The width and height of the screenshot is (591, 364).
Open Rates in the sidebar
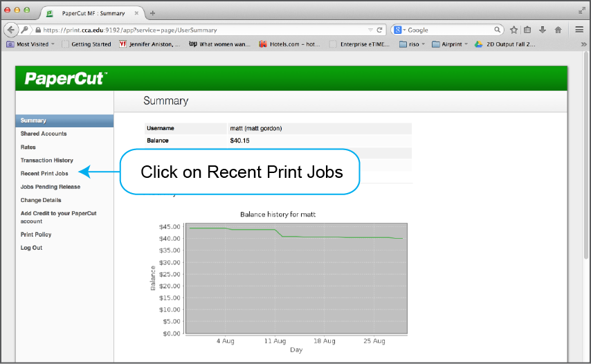point(28,147)
